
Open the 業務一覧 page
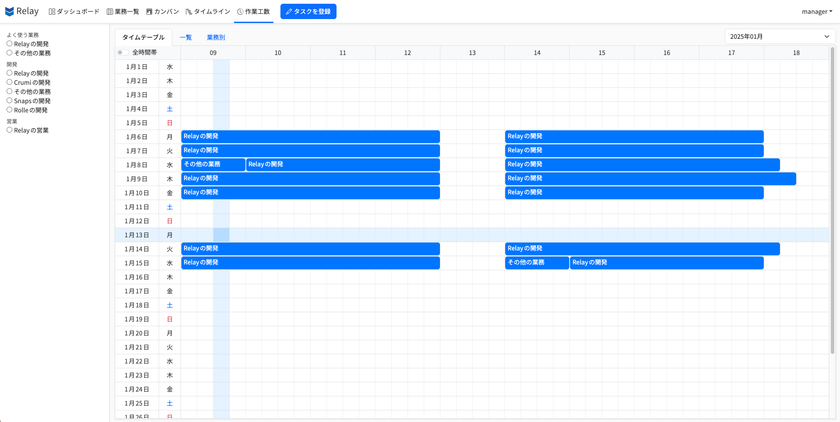[123, 11]
